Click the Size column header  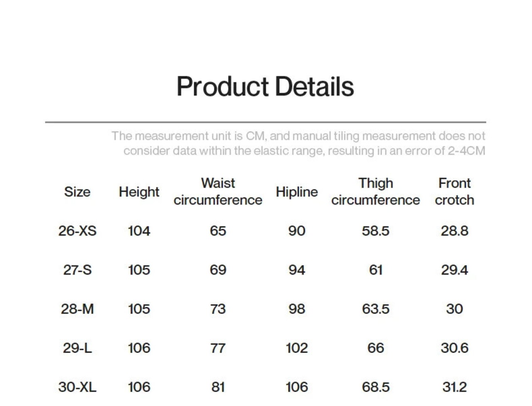click(x=77, y=192)
